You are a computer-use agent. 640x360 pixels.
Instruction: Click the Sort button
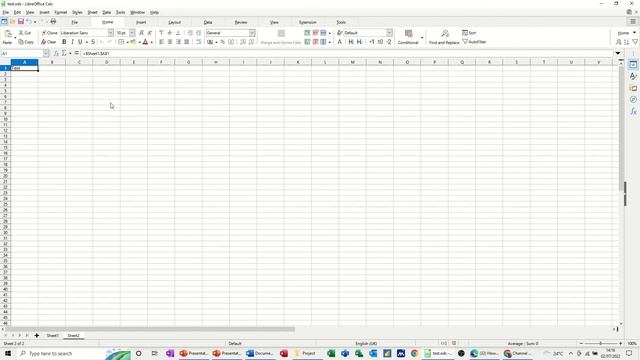tap(469, 33)
